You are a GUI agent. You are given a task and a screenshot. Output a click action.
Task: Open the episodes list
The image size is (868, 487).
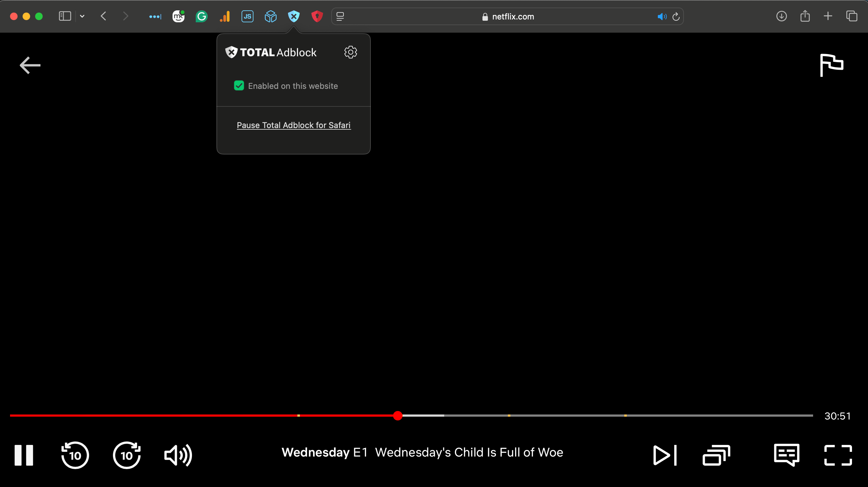point(716,455)
